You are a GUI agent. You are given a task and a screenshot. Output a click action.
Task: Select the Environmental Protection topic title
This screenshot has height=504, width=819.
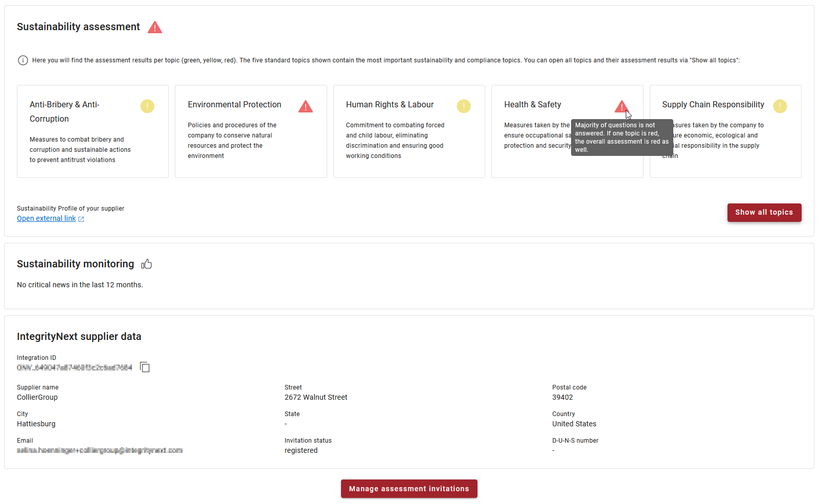(x=234, y=104)
